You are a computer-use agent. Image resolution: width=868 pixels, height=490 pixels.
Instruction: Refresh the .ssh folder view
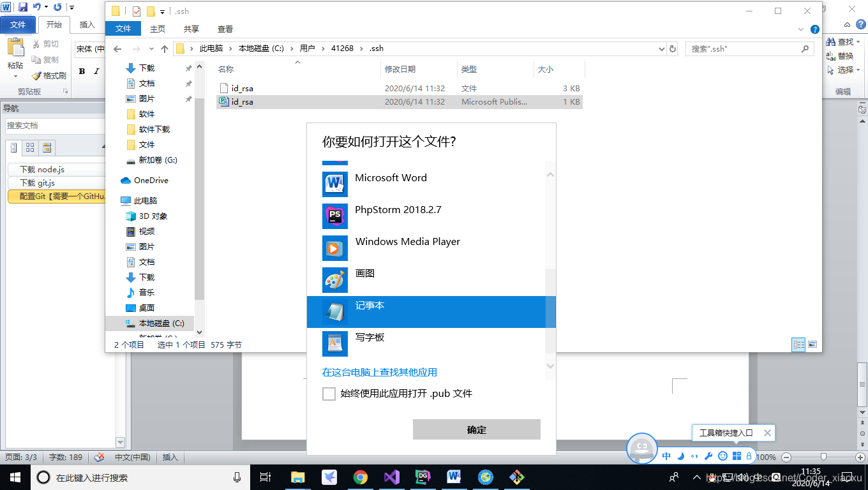672,48
